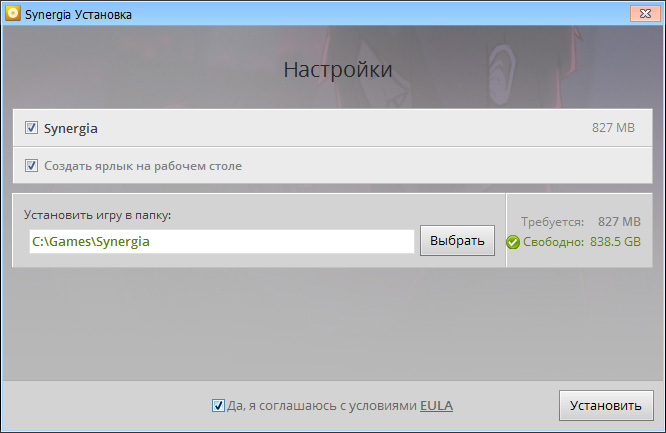Click the green free-space checkmark icon
Viewport: 666px width, 433px height.
click(513, 242)
